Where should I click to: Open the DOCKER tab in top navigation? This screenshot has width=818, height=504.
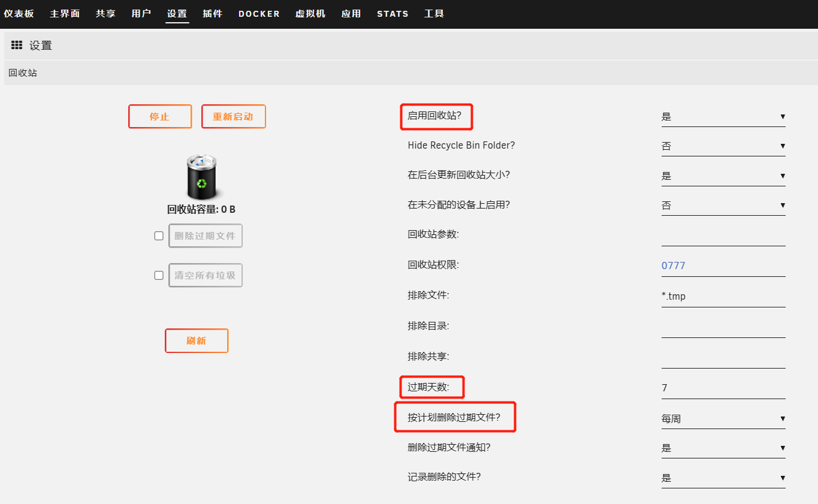click(x=259, y=14)
